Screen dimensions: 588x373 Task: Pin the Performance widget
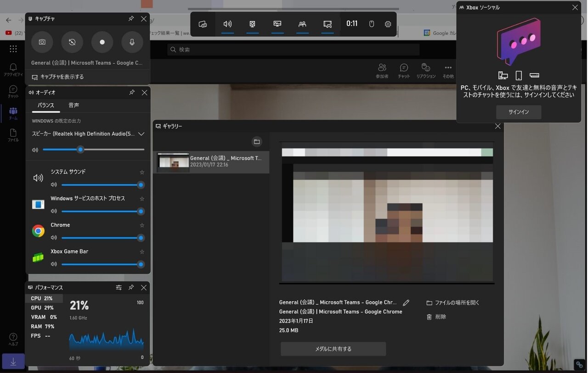coord(131,288)
